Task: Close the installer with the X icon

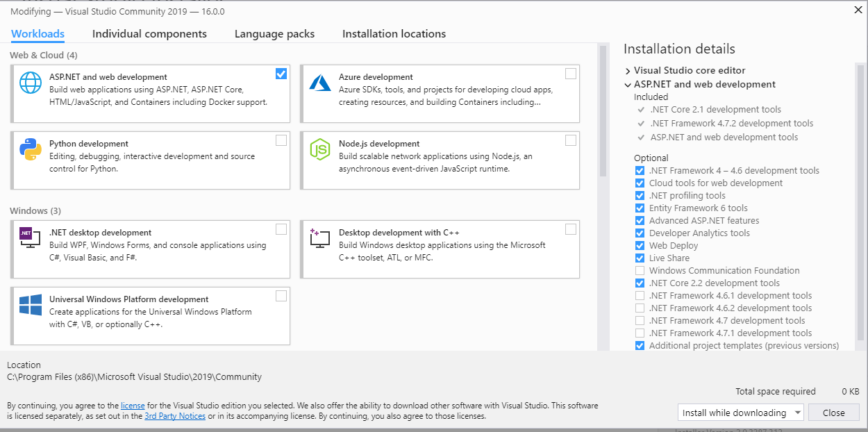Action: click(x=858, y=10)
